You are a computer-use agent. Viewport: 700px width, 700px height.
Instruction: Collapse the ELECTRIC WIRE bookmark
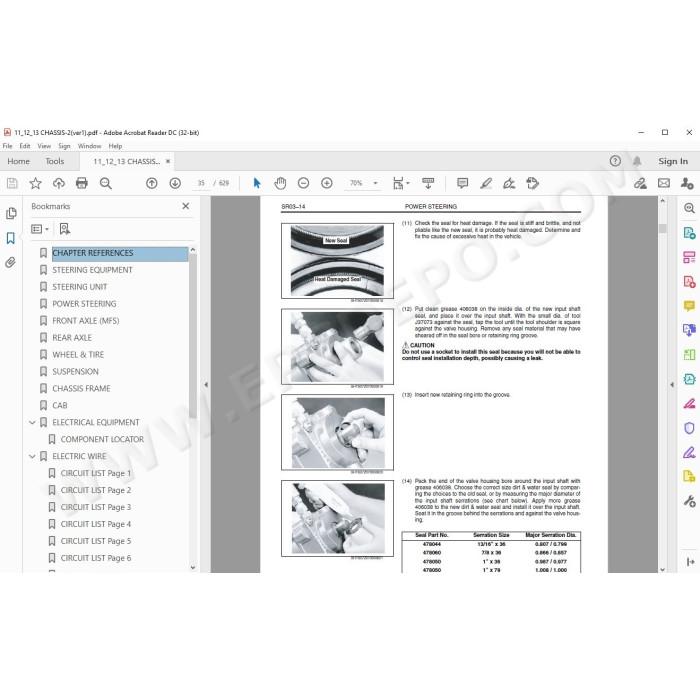pyautogui.click(x=32, y=456)
